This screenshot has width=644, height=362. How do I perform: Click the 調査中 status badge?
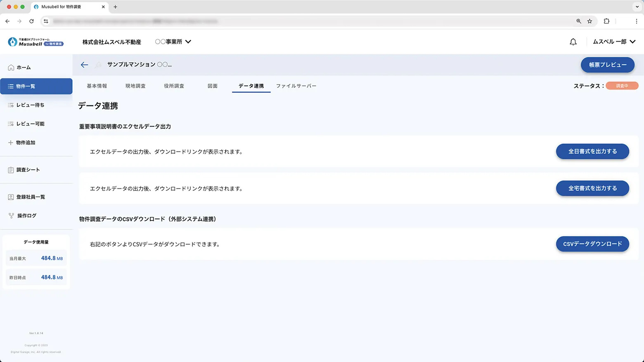click(x=622, y=85)
